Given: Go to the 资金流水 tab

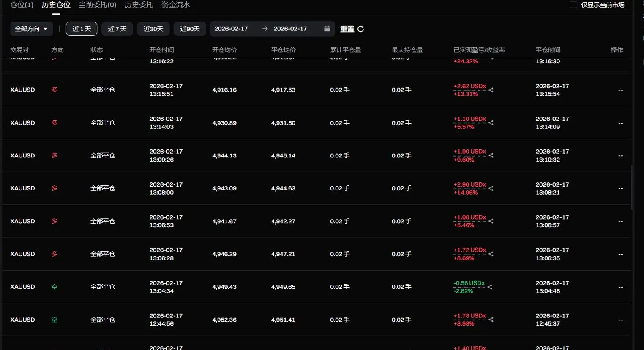Looking at the screenshot, I should pos(176,5).
